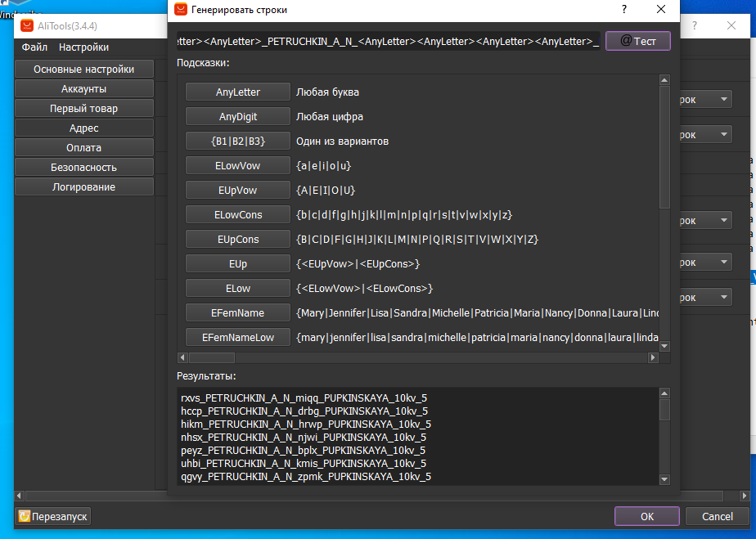This screenshot has width=756, height=539.
Task: Insert the EUpVow placeholder
Action: [x=238, y=190]
